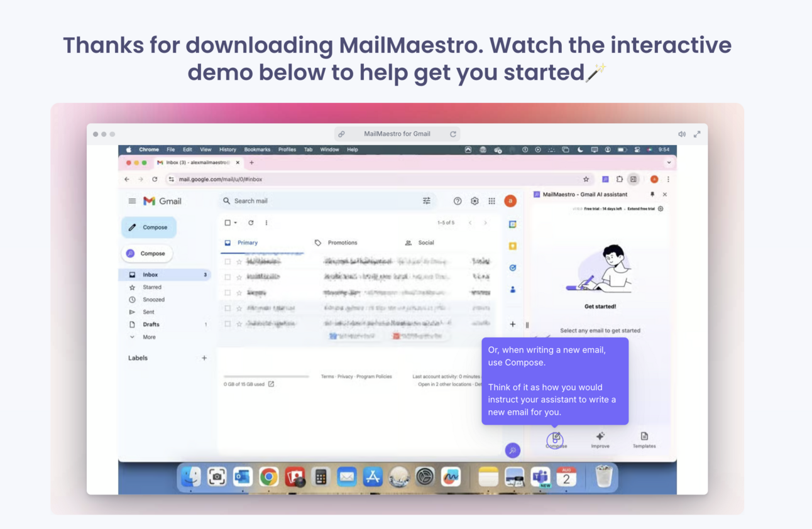
Task: Refresh the Gmail inbox list
Action: click(x=251, y=222)
